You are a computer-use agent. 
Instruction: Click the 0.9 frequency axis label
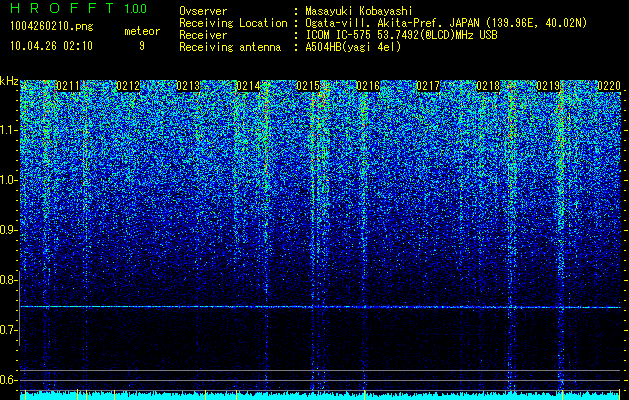pos(8,230)
